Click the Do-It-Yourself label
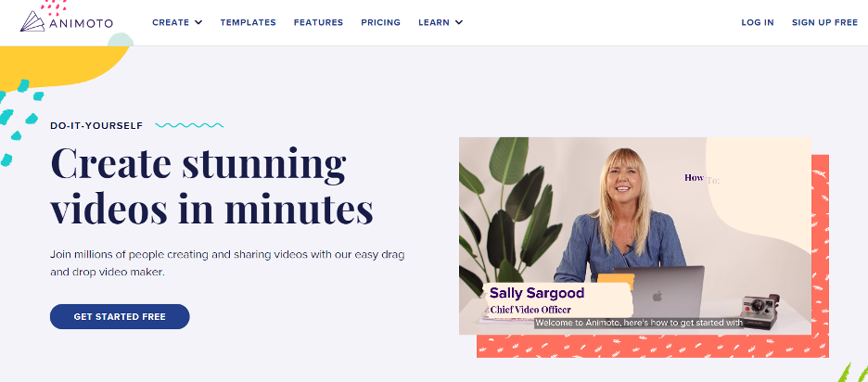This screenshot has width=868, height=382. pos(96,126)
